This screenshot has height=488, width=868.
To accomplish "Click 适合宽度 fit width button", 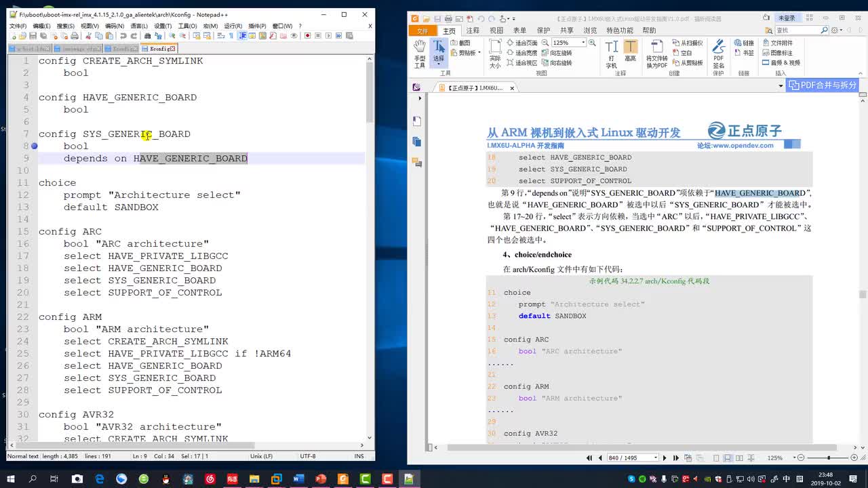I will [x=521, y=52].
